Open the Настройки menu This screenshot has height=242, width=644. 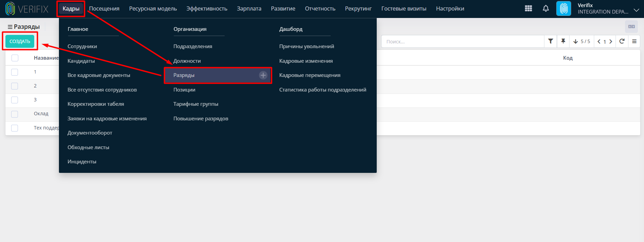(x=450, y=9)
